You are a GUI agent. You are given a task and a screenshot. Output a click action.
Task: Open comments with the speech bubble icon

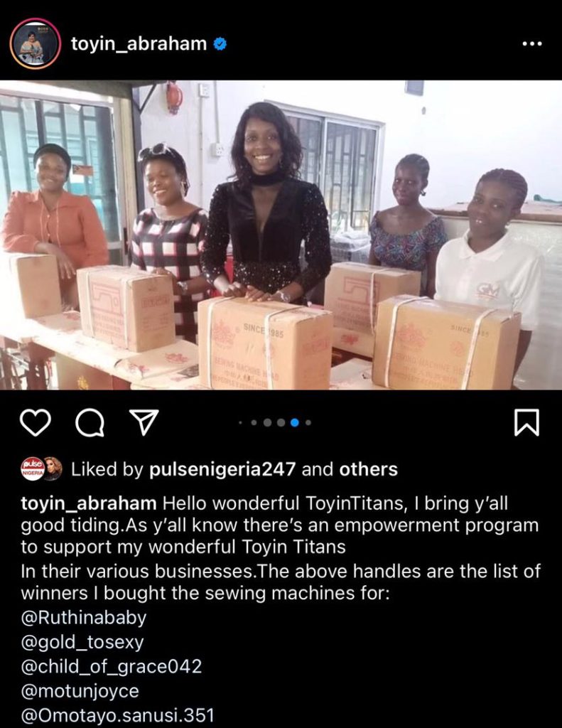90,422
